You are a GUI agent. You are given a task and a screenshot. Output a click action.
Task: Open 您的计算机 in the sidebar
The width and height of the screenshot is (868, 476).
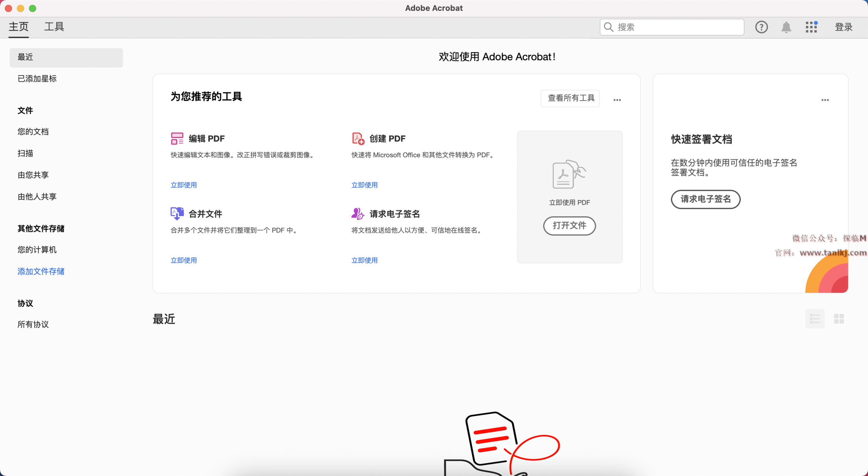tap(37, 250)
